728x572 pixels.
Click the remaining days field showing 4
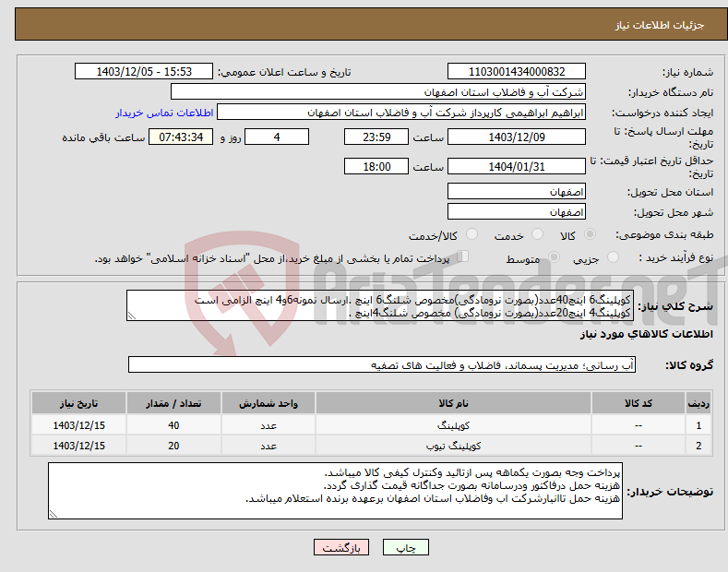tap(277, 137)
